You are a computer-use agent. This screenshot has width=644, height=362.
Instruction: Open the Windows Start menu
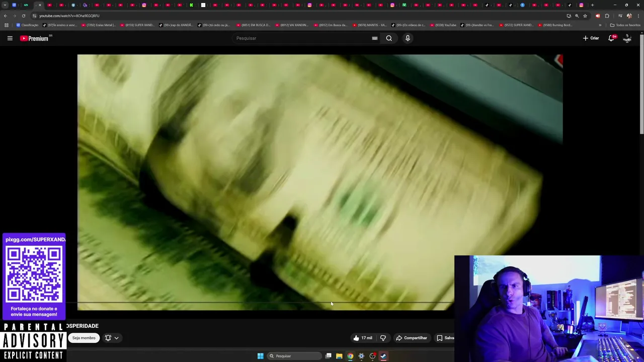[261, 356]
